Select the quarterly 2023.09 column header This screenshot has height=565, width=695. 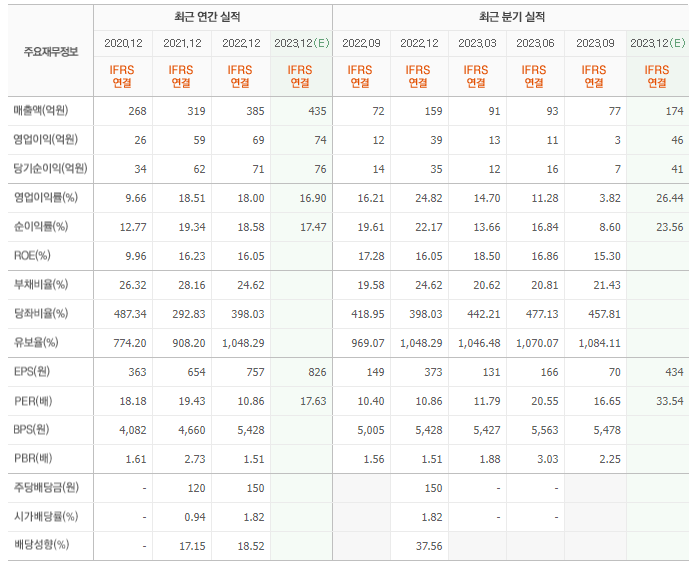point(595,43)
